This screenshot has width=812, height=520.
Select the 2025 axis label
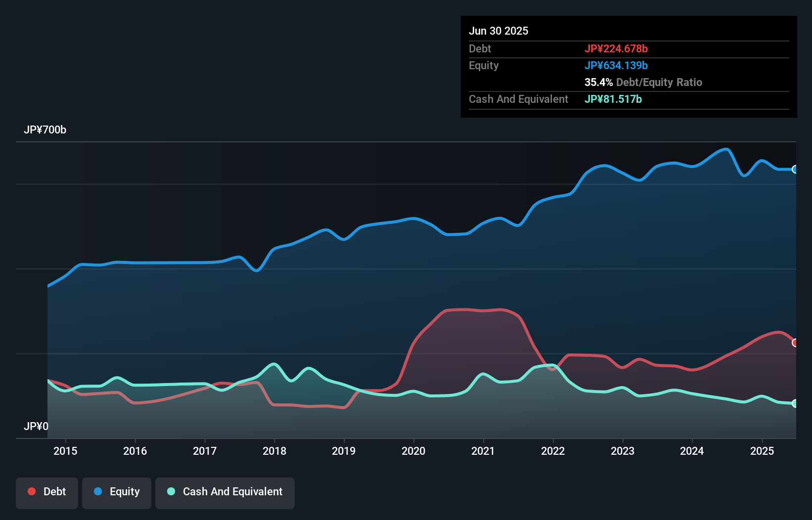point(762,451)
